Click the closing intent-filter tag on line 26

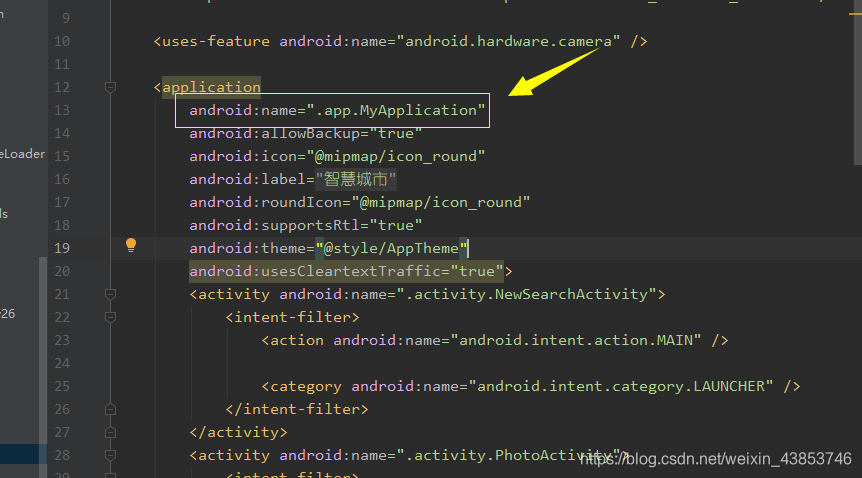[297, 409]
